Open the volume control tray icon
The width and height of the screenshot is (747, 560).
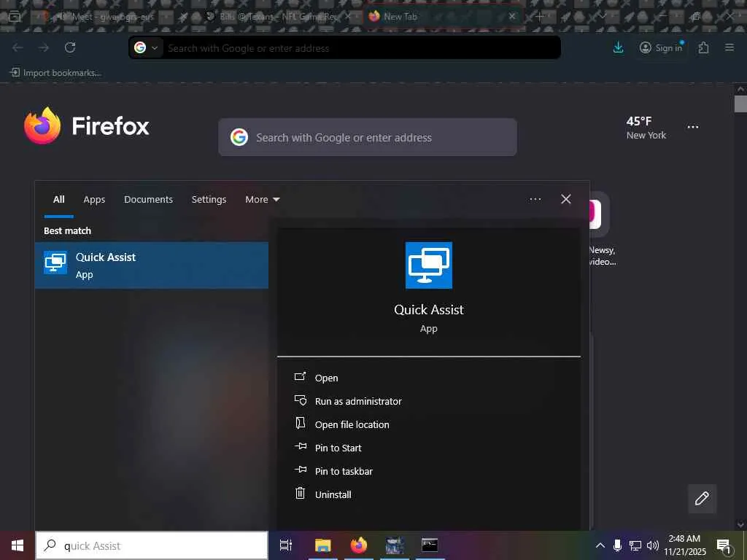[653, 545]
